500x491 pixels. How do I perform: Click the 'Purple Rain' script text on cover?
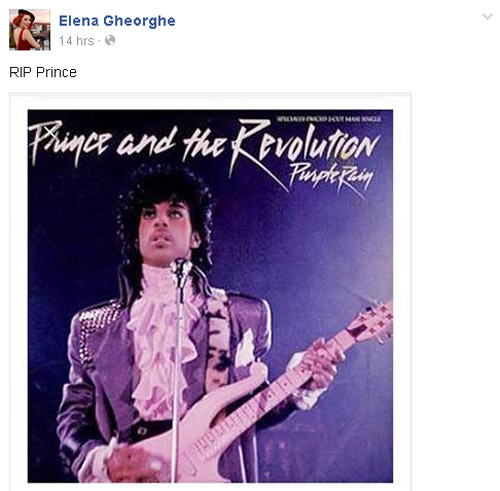330,175
